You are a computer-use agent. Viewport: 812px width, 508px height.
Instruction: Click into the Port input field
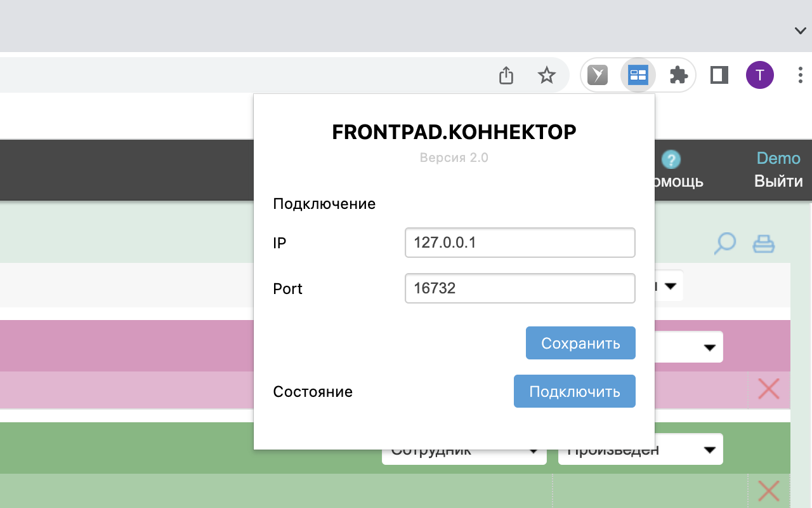[x=520, y=288]
